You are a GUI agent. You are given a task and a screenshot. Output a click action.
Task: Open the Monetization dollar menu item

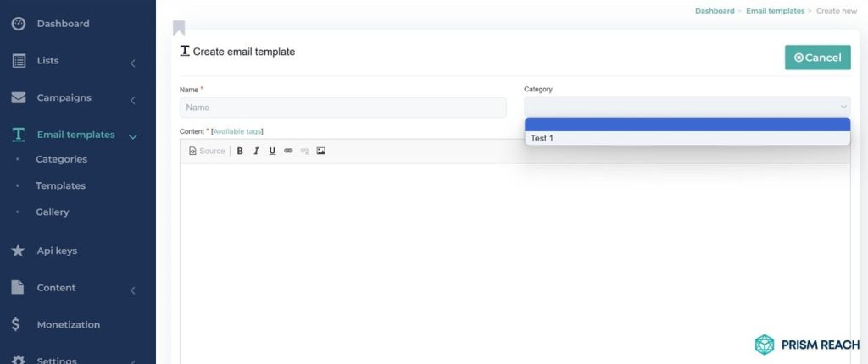[x=68, y=325]
